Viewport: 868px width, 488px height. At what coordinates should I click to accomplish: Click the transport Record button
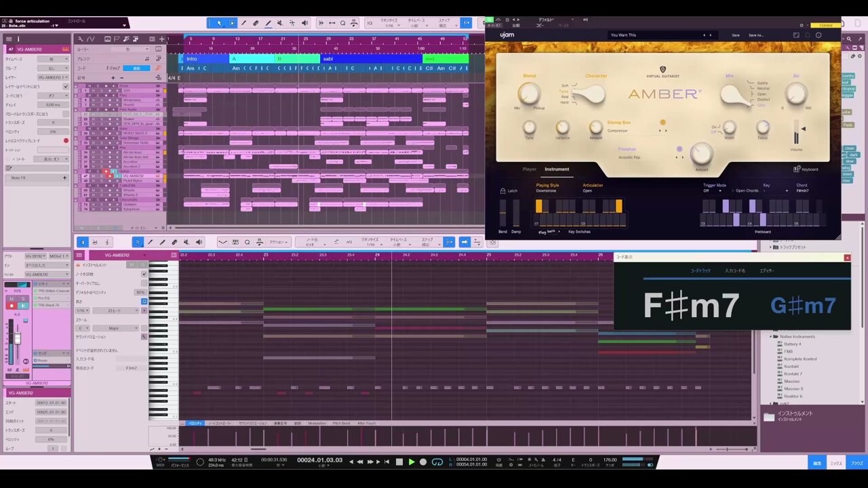click(423, 462)
